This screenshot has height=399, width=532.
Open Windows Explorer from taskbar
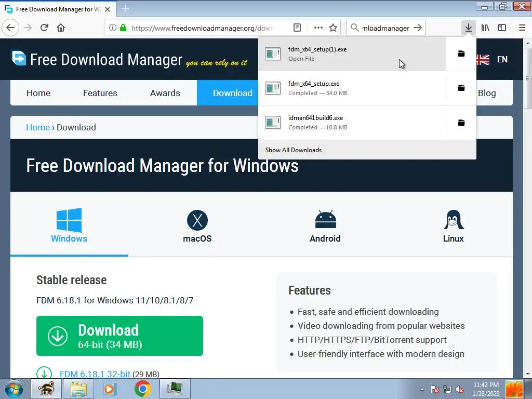(x=78, y=389)
